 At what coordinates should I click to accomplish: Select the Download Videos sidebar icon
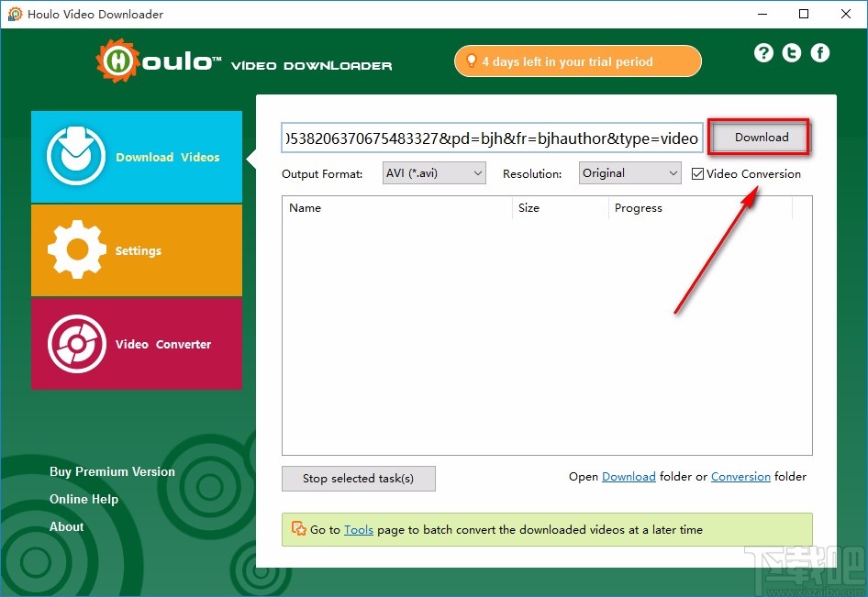tap(74, 156)
